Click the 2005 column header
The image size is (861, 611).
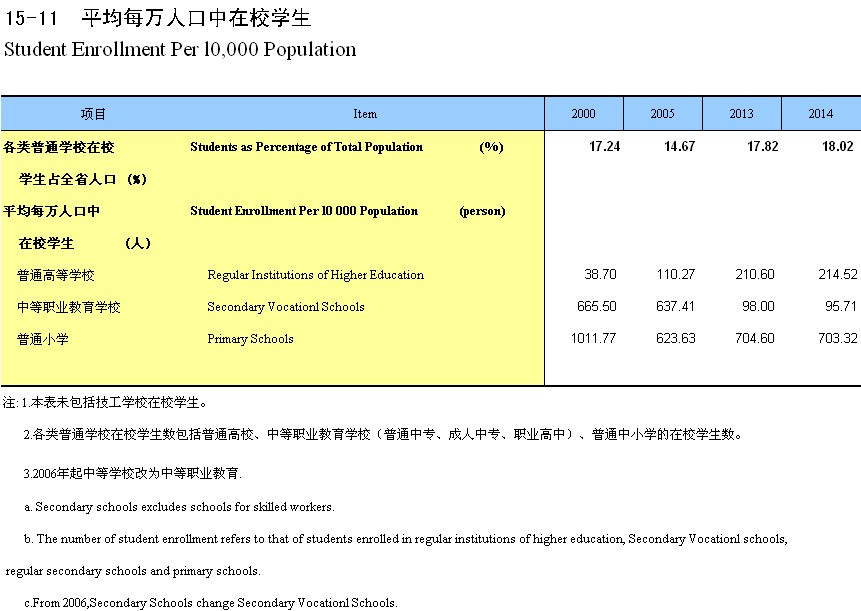click(662, 114)
